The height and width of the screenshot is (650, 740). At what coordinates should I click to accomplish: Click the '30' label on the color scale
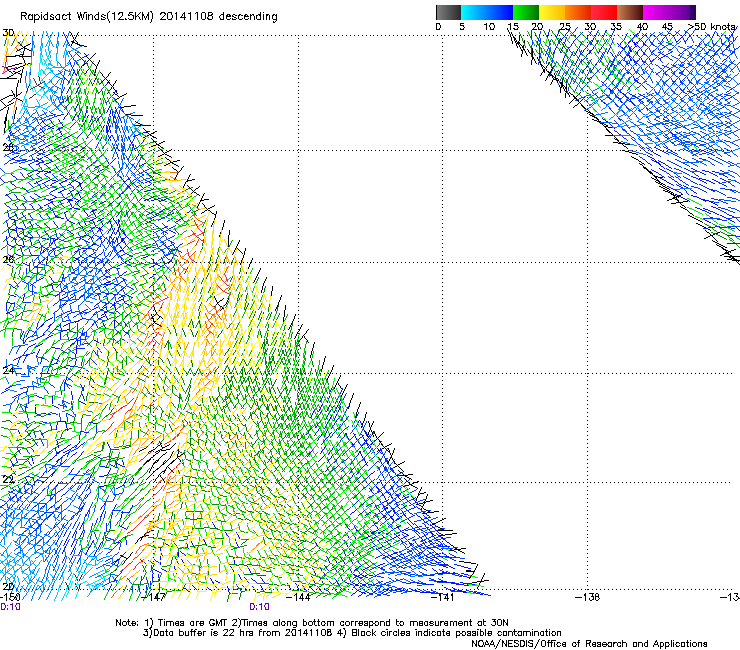pyautogui.click(x=590, y=27)
